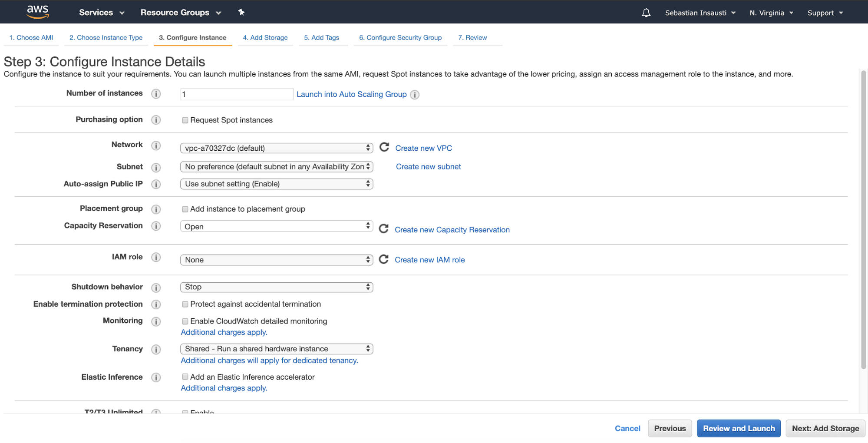This screenshot has height=443, width=868.
Task: Go to step 5. Add Tags
Action: [322, 38]
